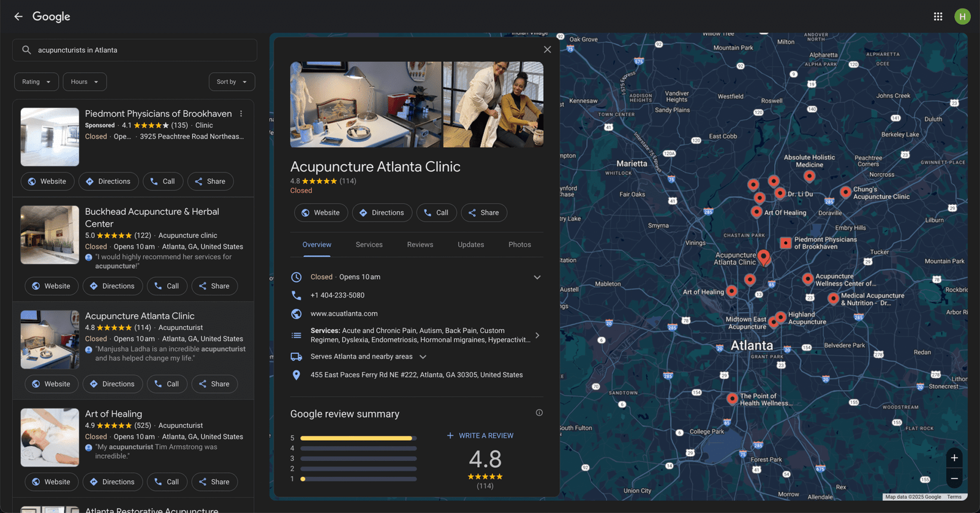Call Art of Healing from results list

[x=167, y=482]
